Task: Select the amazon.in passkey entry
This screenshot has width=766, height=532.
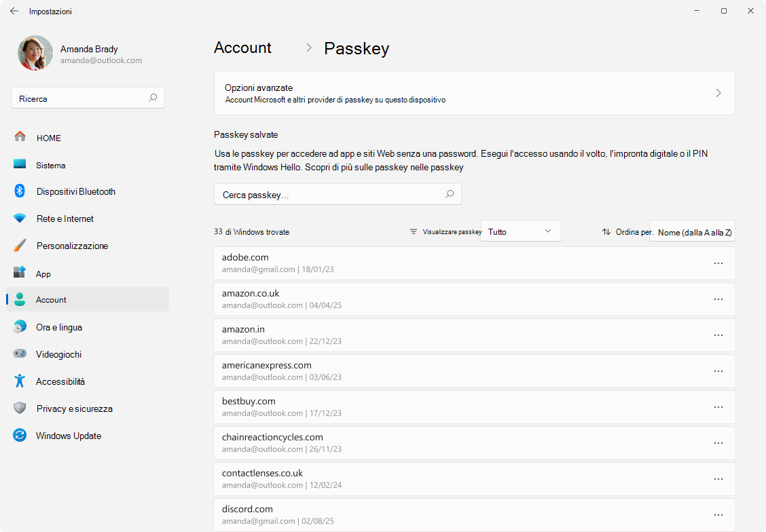Action: pos(475,335)
